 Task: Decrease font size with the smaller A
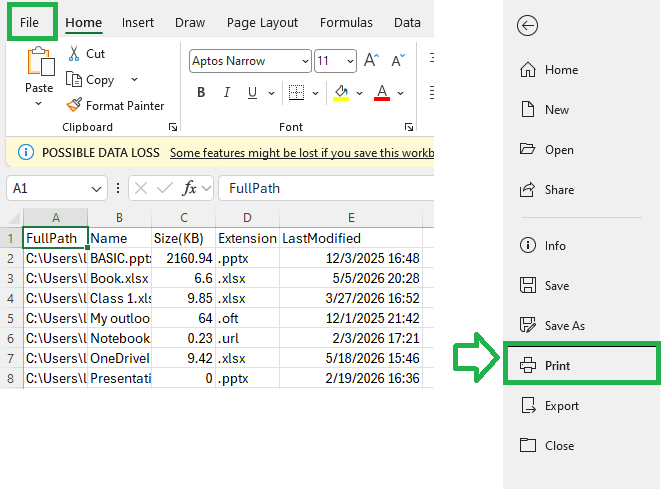[x=398, y=60]
